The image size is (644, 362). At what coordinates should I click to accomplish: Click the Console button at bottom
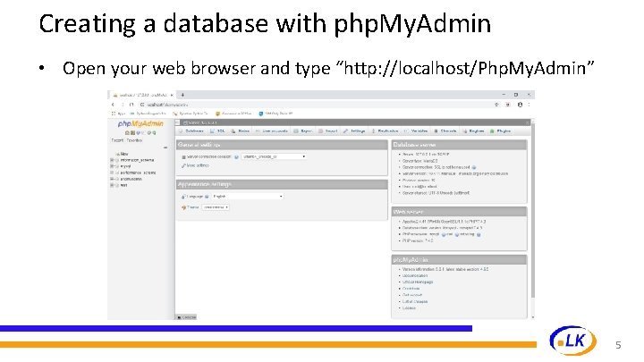(186, 317)
